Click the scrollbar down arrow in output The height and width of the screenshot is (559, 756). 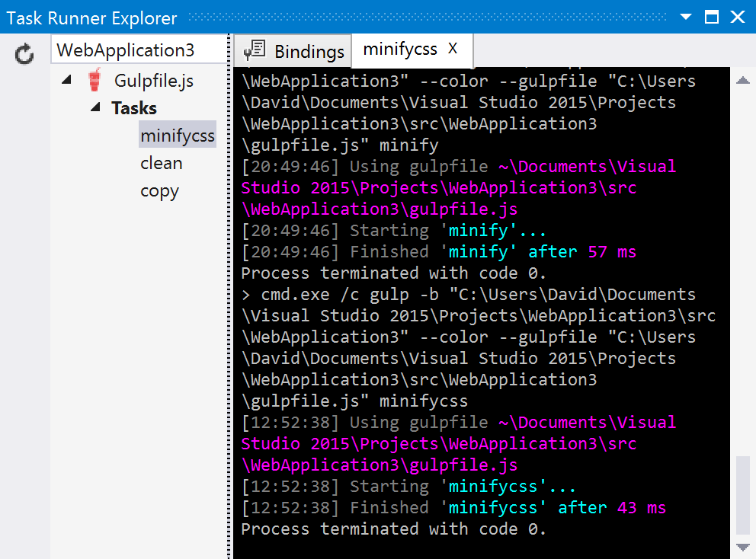(742, 547)
